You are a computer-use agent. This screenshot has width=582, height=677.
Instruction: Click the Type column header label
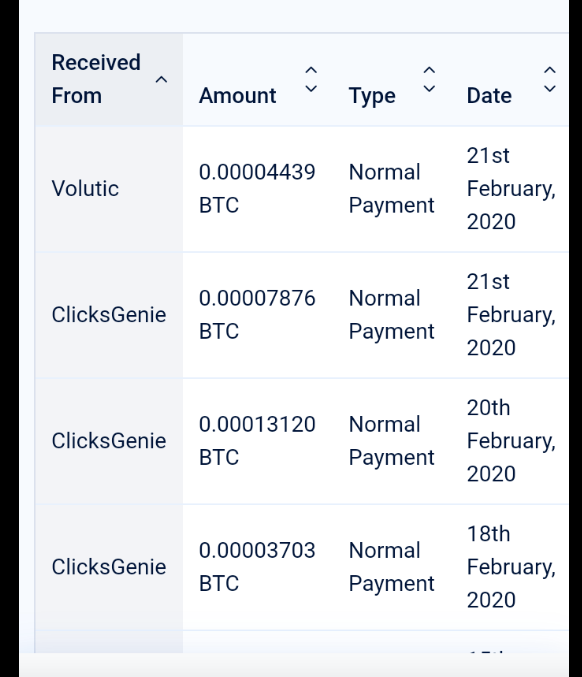(x=372, y=96)
